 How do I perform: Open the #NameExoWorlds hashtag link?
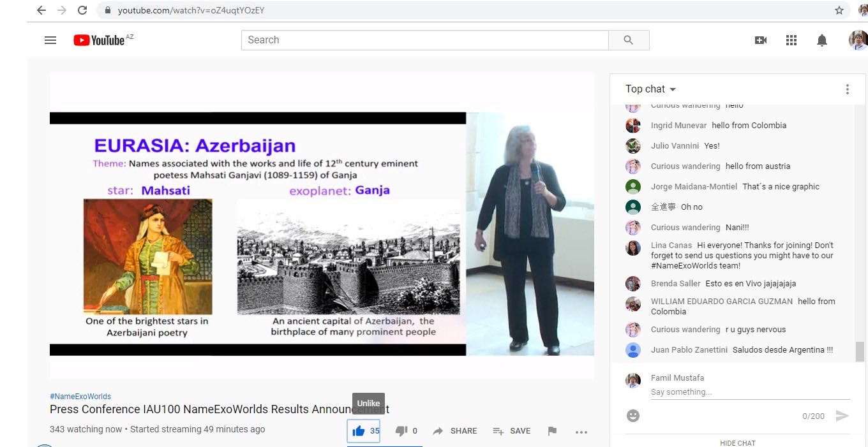click(x=80, y=397)
